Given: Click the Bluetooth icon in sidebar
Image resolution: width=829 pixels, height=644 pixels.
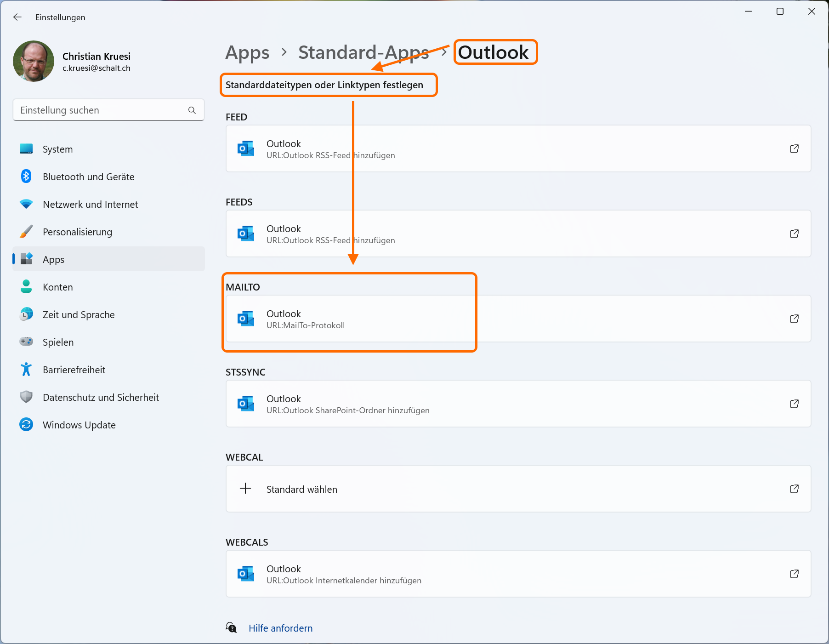Looking at the screenshot, I should pyautogui.click(x=26, y=177).
